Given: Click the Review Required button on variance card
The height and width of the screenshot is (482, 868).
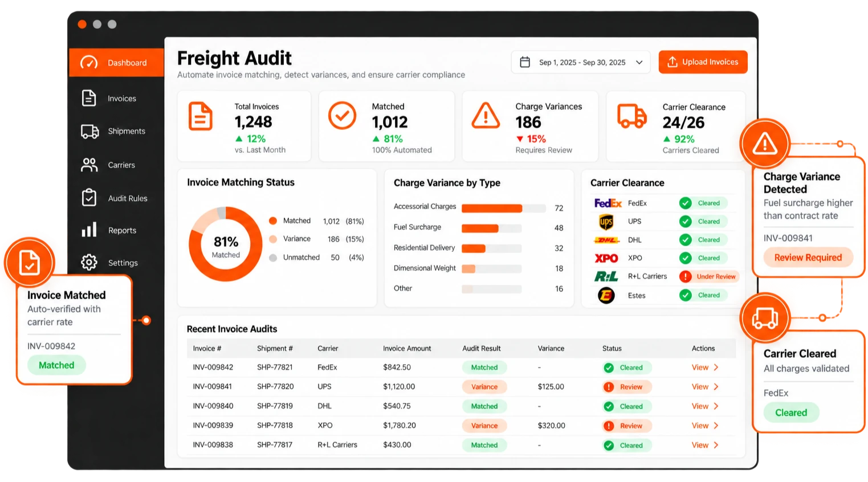Looking at the screenshot, I should tap(808, 258).
